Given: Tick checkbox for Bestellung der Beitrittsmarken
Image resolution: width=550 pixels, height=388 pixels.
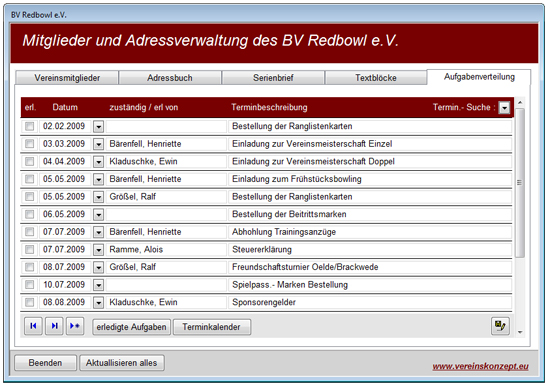Looking at the screenshot, I should click(30, 214).
